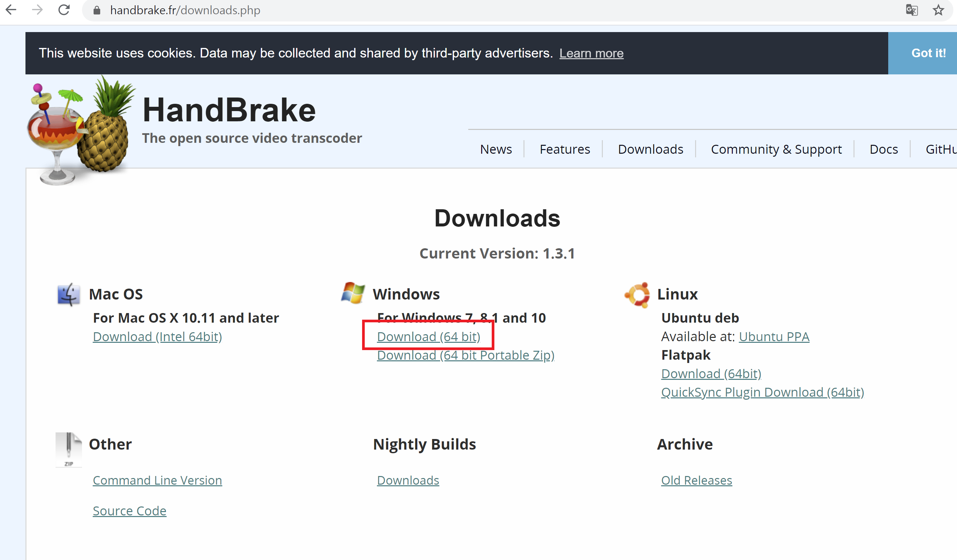Go back with the browser back arrow
This screenshot has width=957, height=560.
coord(11,10)
